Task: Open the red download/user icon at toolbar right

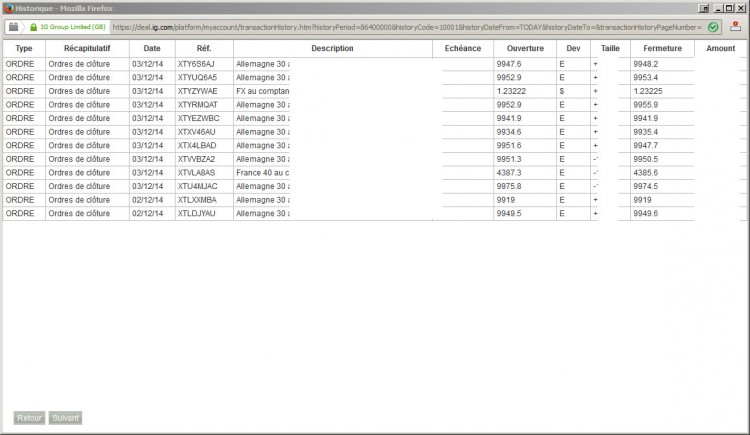Action: coord(736,27)
